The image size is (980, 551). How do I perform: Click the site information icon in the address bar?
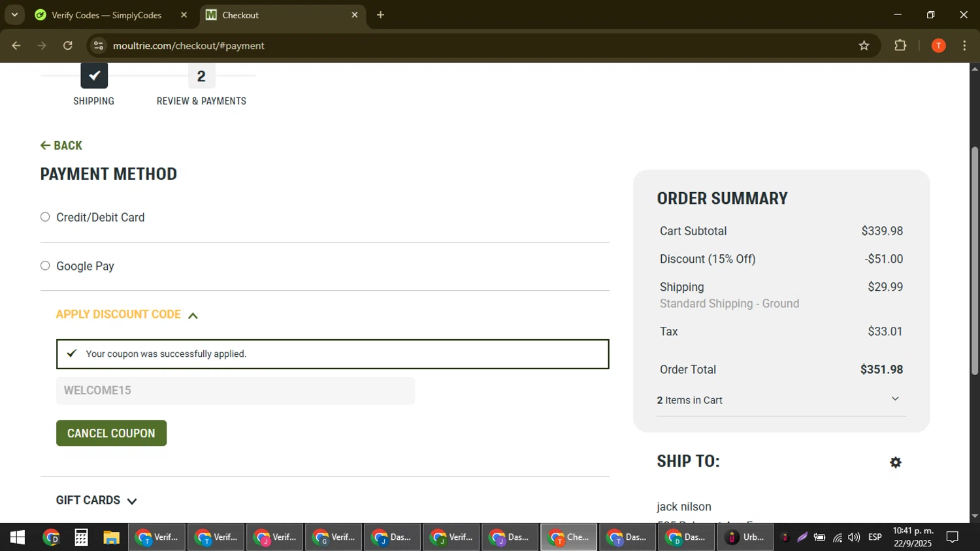pos(99,46)
